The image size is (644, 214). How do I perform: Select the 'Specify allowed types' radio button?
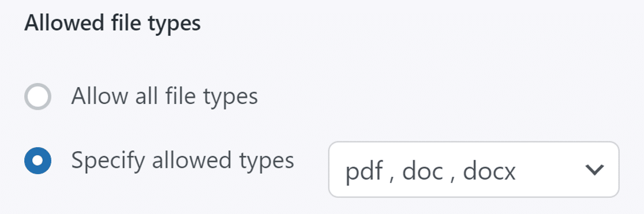pyautogui.click(x=38, y=160)
